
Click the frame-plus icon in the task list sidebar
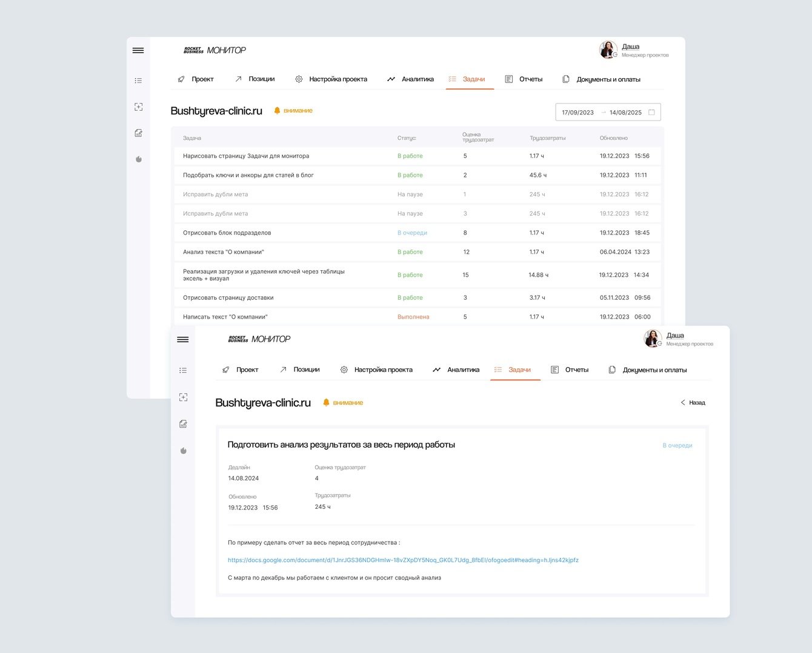pyautogui.click(x=138, y=107)
